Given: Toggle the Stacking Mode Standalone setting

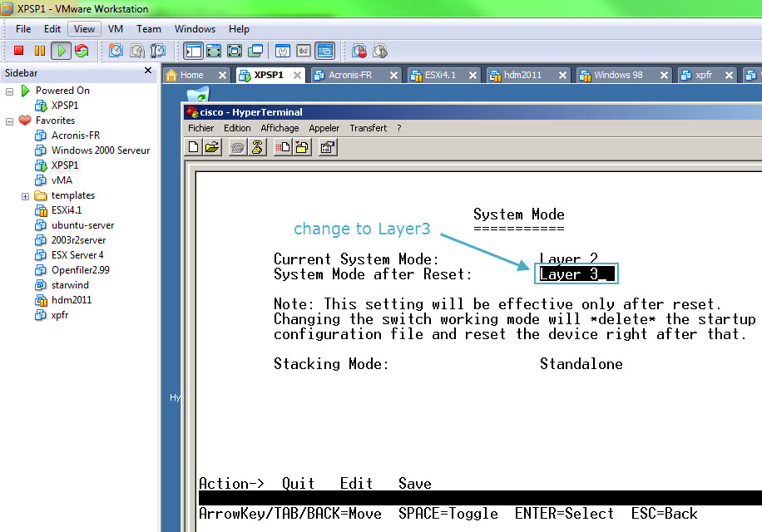Looking at the screenshot, I should point(581,363).
